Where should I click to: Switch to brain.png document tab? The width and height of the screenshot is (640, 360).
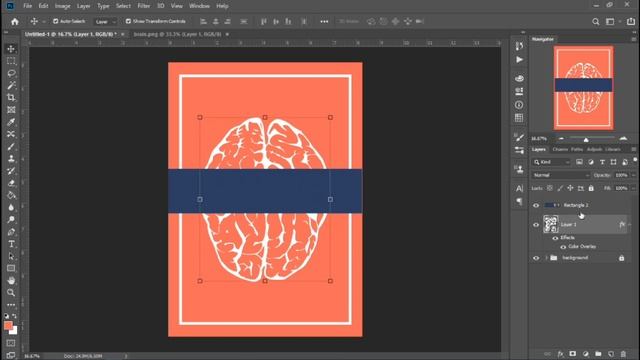coord(177,34)
